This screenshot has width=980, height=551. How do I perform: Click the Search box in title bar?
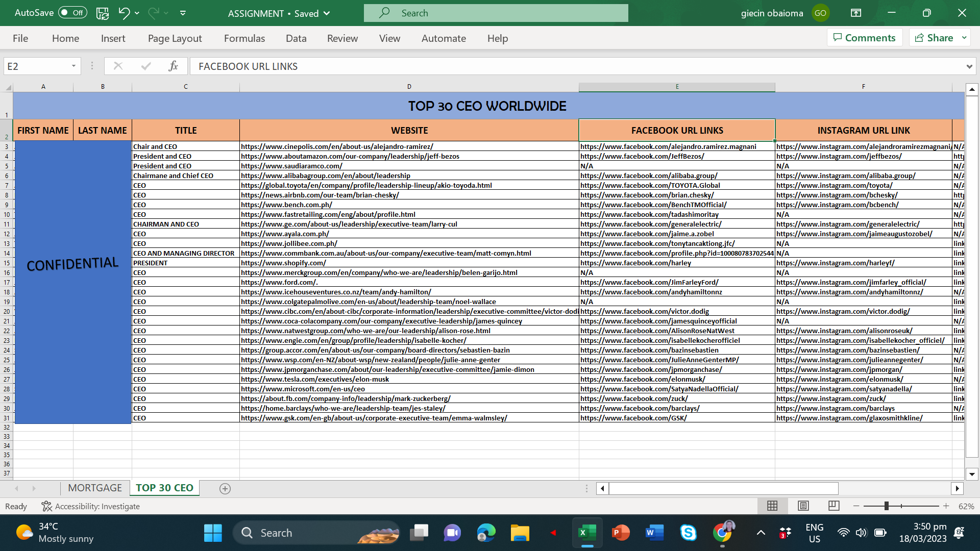[x=496, y=13]
